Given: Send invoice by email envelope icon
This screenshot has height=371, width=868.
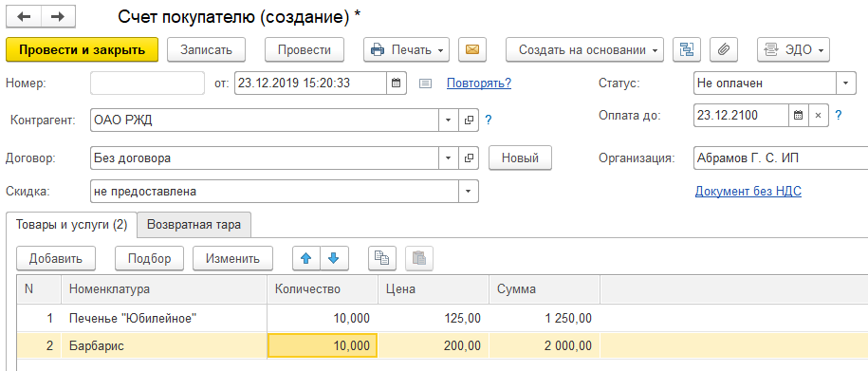Looking at the screenshot, I should pos(472,50).
